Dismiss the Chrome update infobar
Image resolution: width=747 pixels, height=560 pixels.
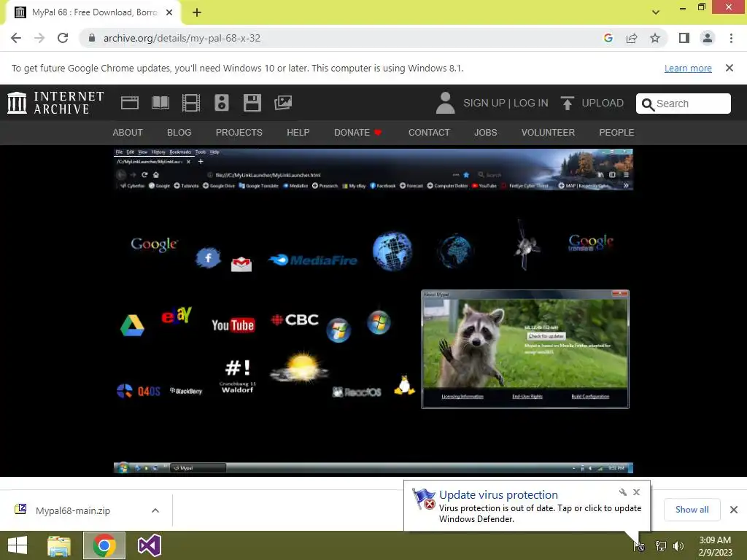729,68
